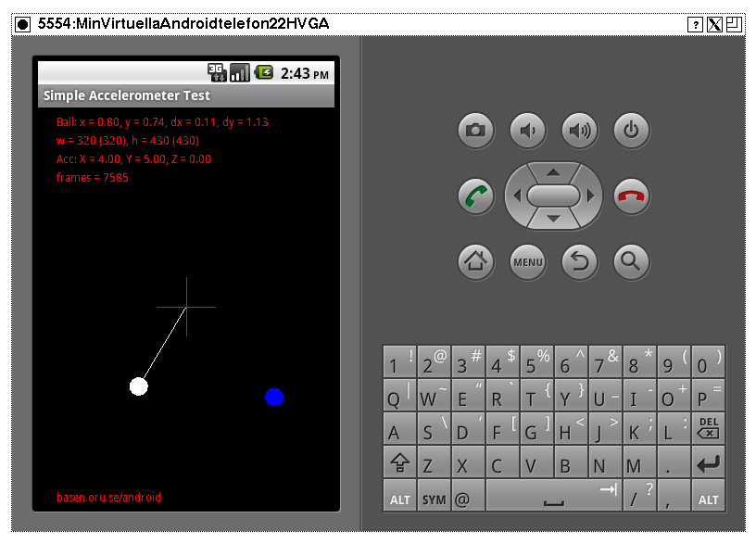Click the 6 ^ number key

(571, 361)
